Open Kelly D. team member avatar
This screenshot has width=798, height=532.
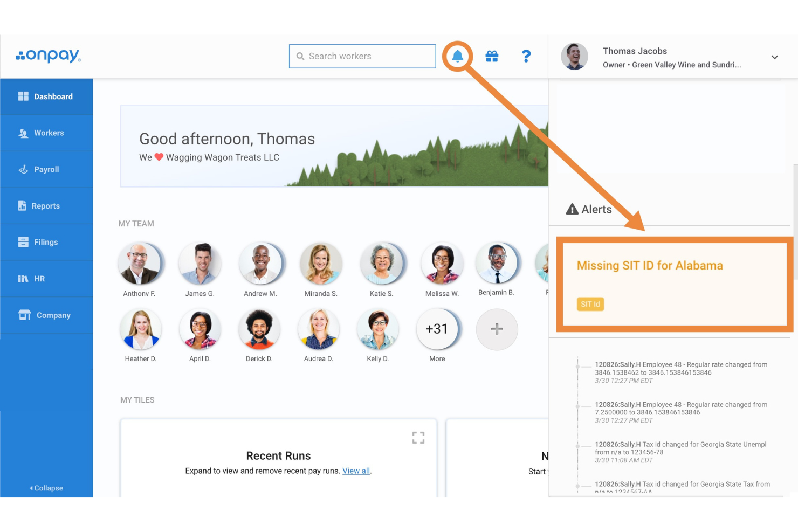point(378,329)
